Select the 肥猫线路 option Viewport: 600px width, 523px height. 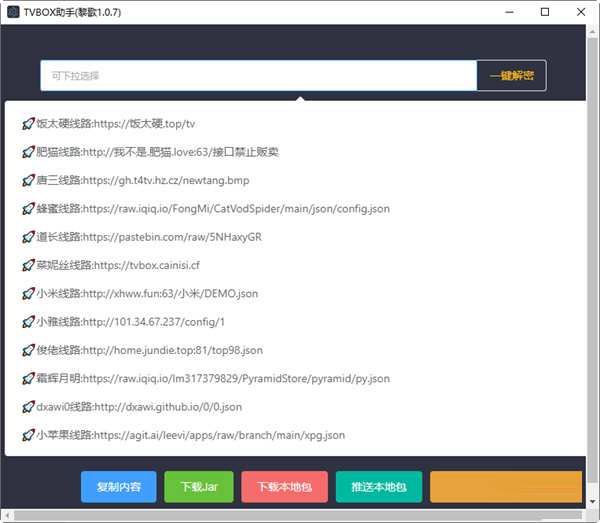(x=295, y=152)
